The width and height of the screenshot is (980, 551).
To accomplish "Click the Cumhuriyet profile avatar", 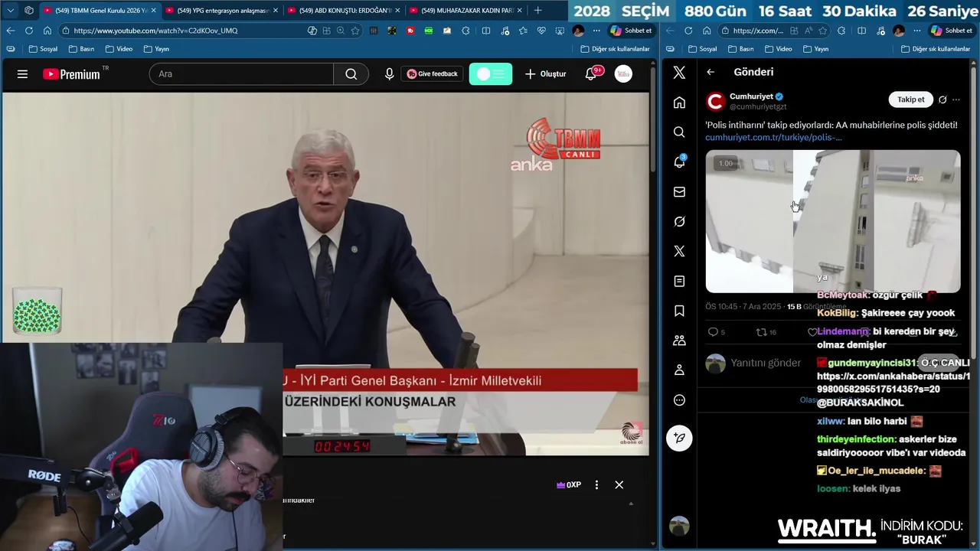I will tap(715, 102).
